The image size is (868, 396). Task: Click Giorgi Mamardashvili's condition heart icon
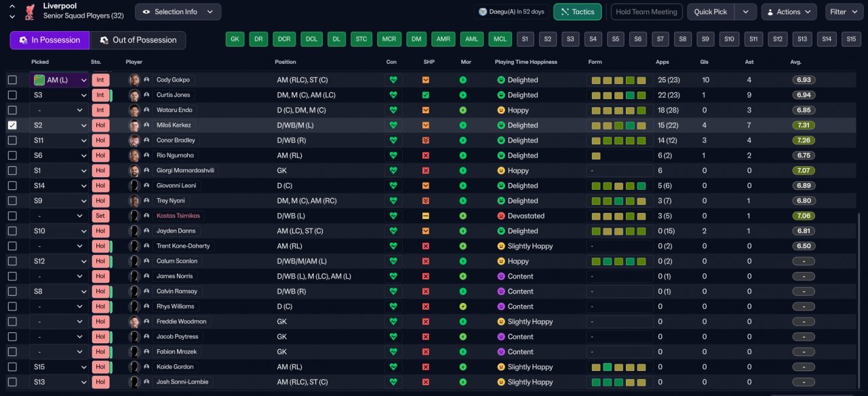pyautogui.click(x=393, y=170)
